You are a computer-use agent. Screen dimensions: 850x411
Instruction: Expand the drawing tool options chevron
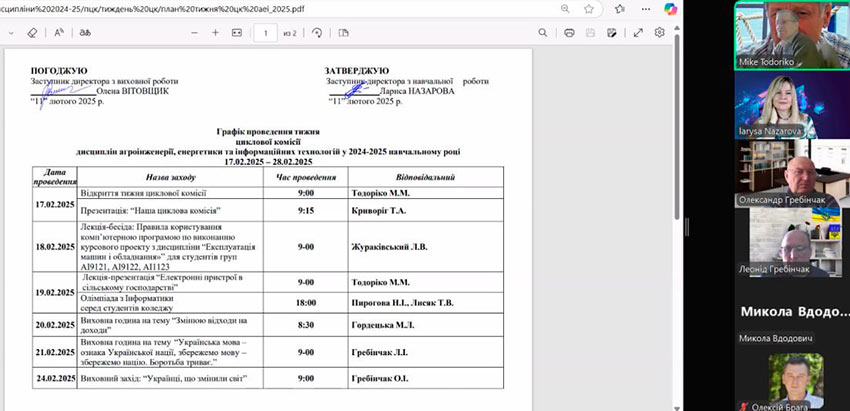(x=8, y=32)
